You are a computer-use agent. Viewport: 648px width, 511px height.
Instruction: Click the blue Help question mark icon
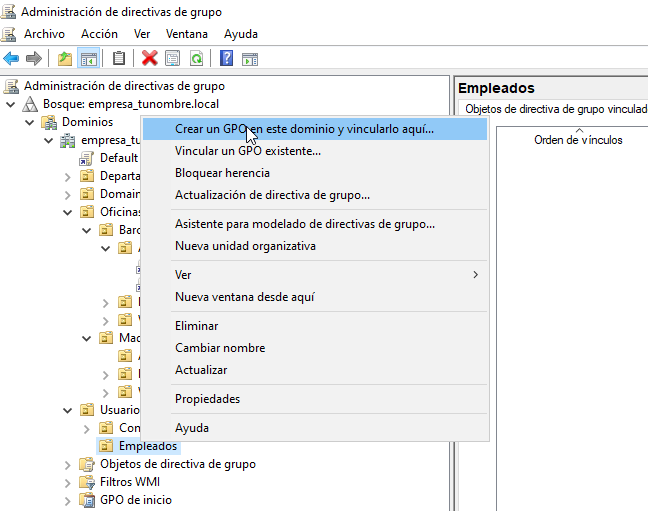coord(226,58)
